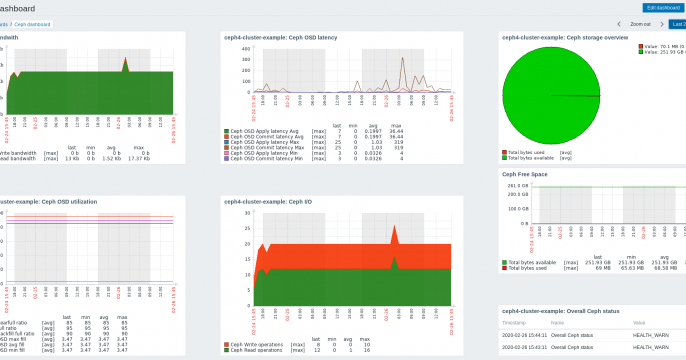Open the Last time range selector tab

coord(678,24)
